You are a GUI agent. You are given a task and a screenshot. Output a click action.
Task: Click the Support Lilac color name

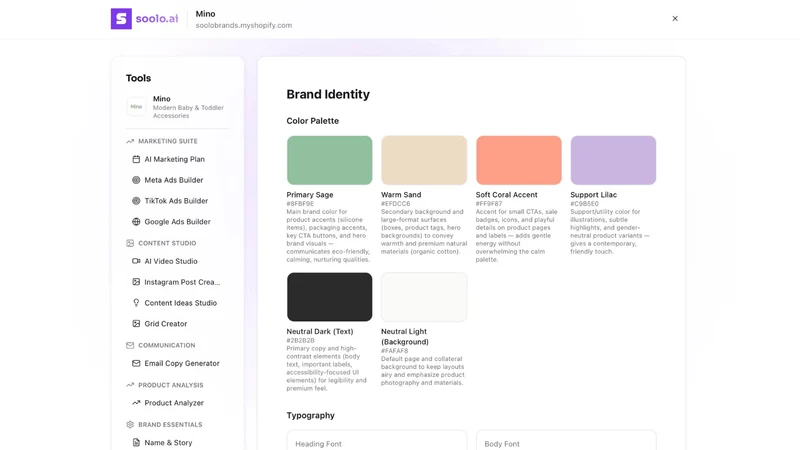pyautogui.click(x=593, y=195)
